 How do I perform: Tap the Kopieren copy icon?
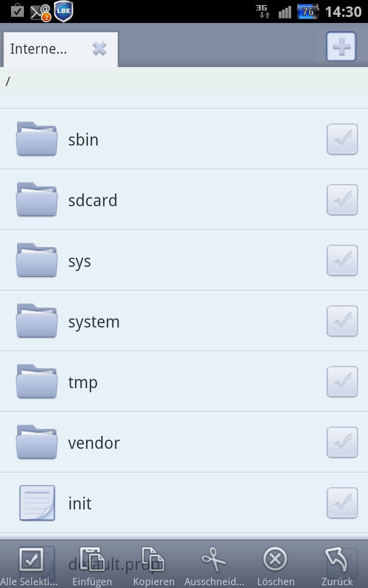click(x=154, y=560)
